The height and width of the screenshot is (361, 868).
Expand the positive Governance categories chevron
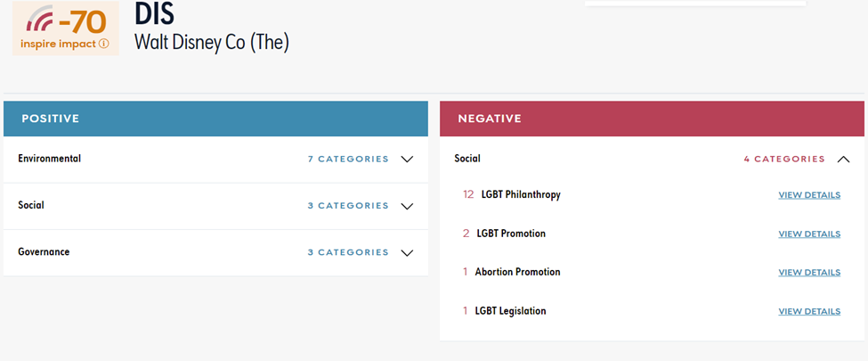(x=407, y=252)
